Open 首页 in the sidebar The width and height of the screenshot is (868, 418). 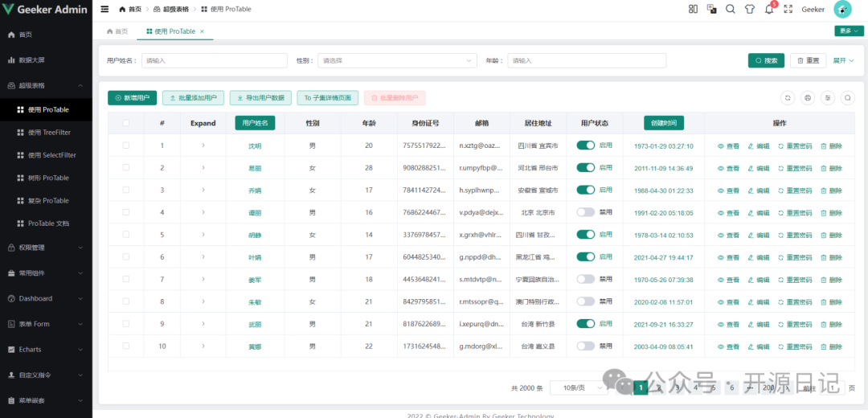[x=46, y=35]
